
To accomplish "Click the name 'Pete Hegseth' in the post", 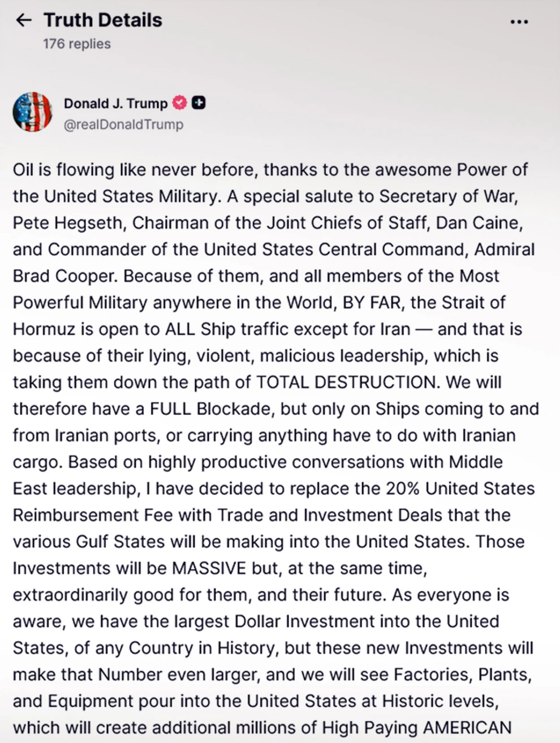I will pos(67,223).
